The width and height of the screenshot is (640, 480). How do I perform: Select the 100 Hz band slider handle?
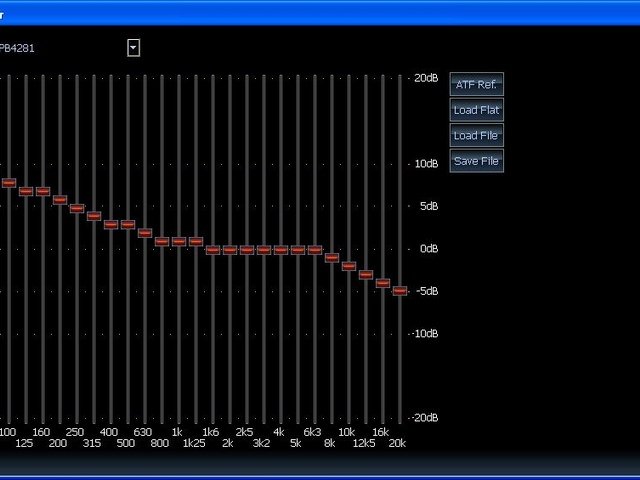tap(9, 183)
